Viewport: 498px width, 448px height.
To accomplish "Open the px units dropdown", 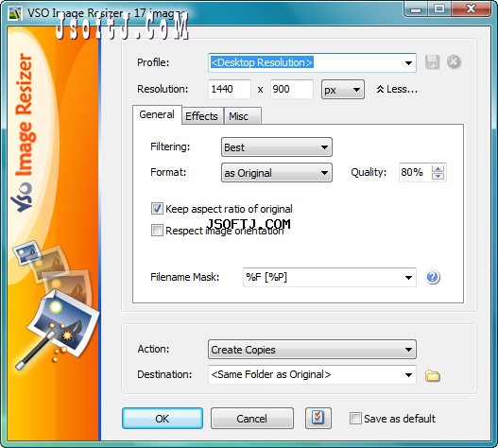I will (x=343, y=90).
